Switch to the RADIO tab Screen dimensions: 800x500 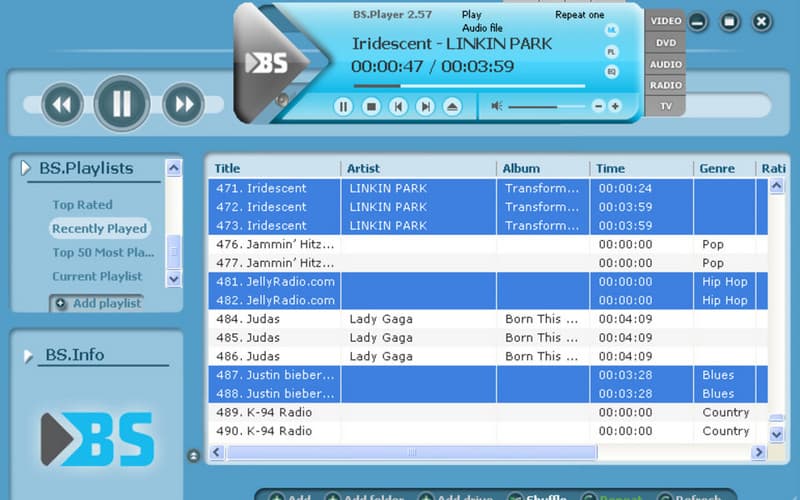[665, 85]
